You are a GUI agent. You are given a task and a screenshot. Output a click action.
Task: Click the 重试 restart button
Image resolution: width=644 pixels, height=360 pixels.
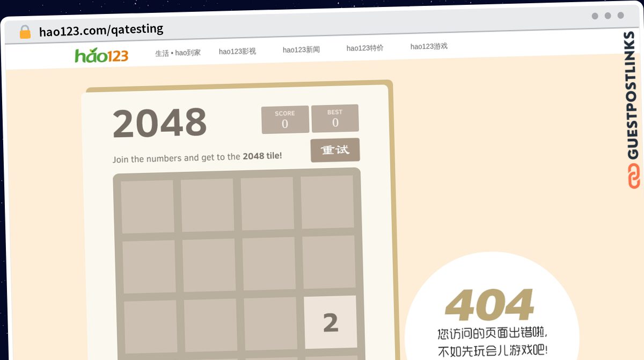coord(335,150)
